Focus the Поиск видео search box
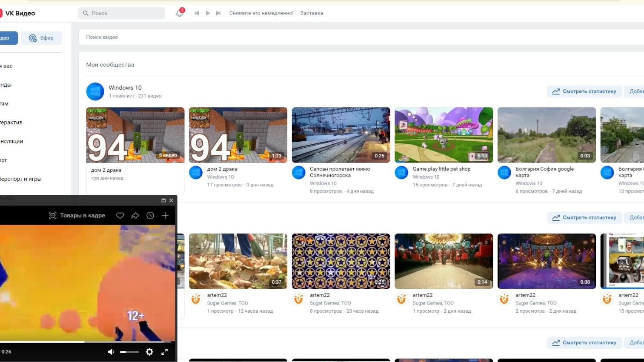The height and width of the screenshot is (362, 644). point(361,37)
